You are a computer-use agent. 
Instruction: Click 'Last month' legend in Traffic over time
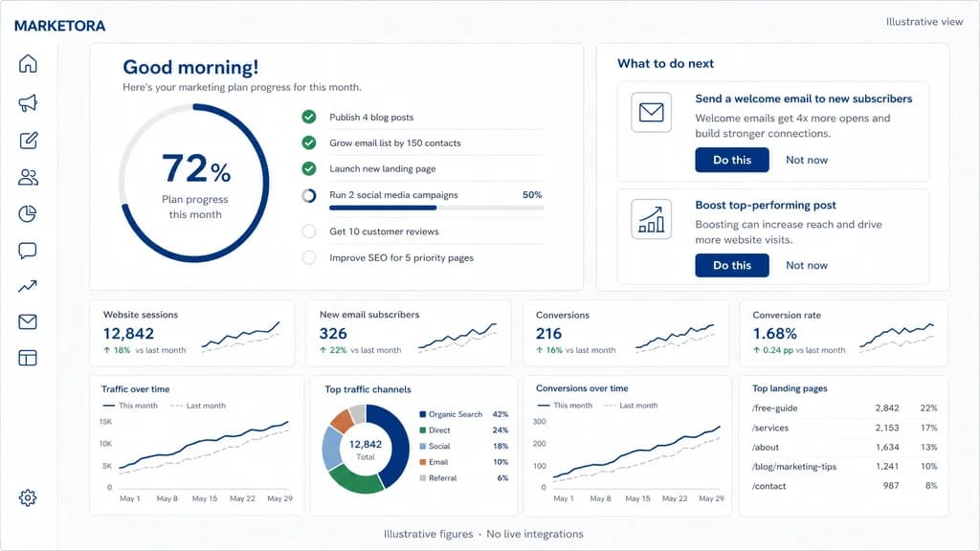pyautogui.click(x=198, y=406)
